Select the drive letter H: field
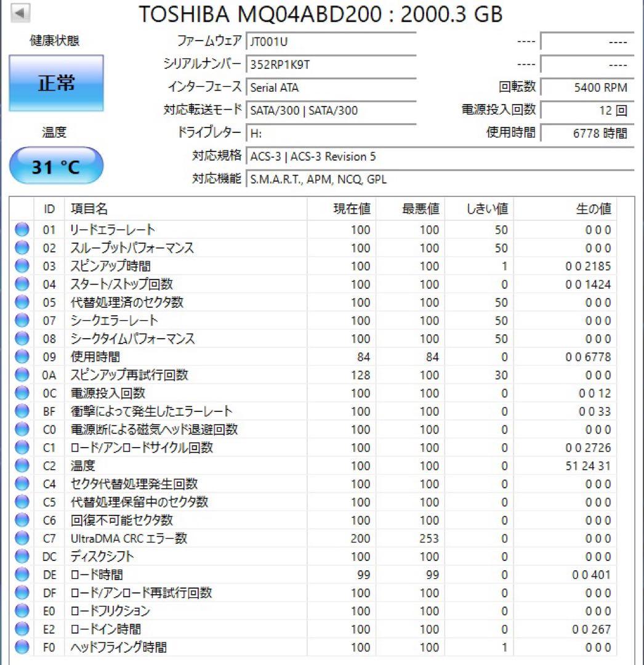The width and height of the screenshot is (644, 665). click(x=331, y=133)
